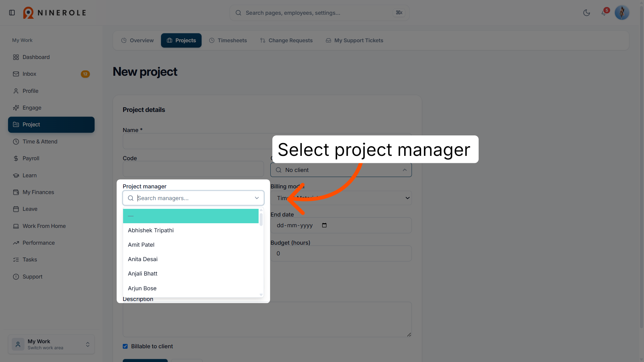Image resolution: width=644 pixels, height=362 pixels.
Task: Uncheck Billable to client checkbox
Action: tap(125, 347)
